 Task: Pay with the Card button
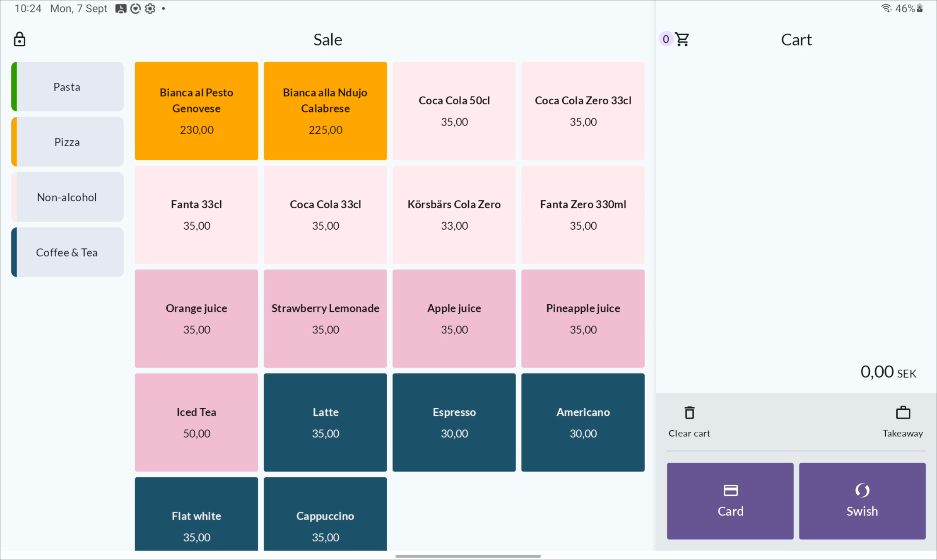point(730,501)
